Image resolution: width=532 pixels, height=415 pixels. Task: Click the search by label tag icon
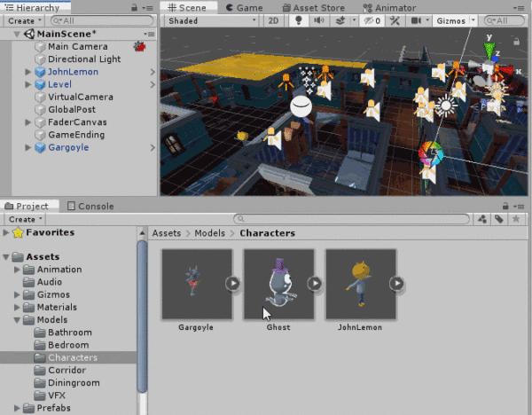tap(498, 219)
